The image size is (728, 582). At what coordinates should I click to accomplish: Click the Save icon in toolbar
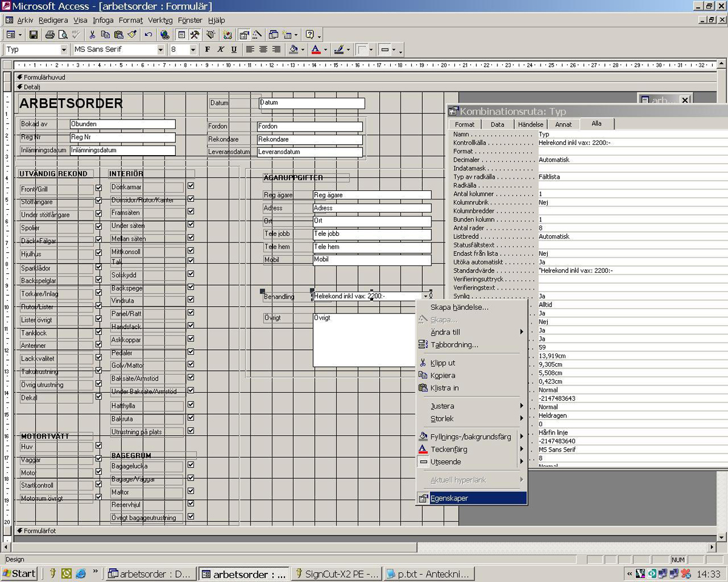coord(33,35)
